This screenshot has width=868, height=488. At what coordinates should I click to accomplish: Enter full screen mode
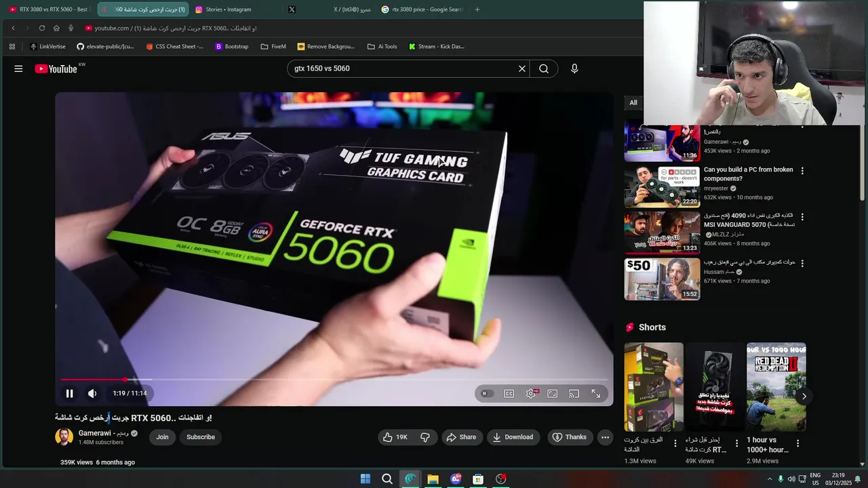pos(596,394)
